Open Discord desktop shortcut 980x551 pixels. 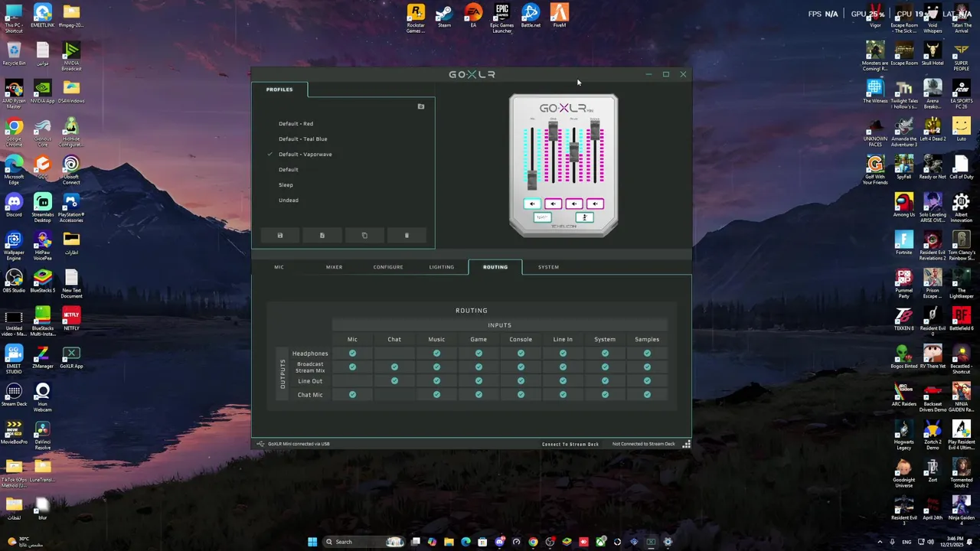tap(14, 205)
